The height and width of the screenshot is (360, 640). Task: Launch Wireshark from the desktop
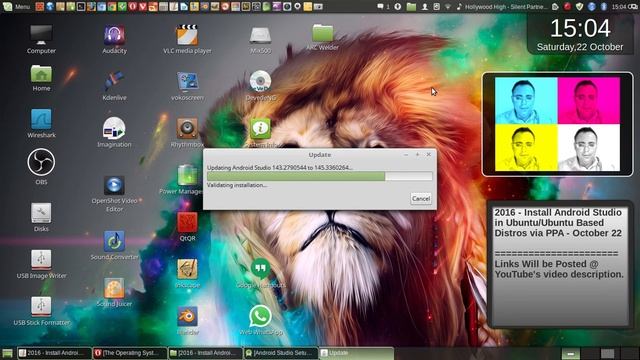[x=41, y=123]
